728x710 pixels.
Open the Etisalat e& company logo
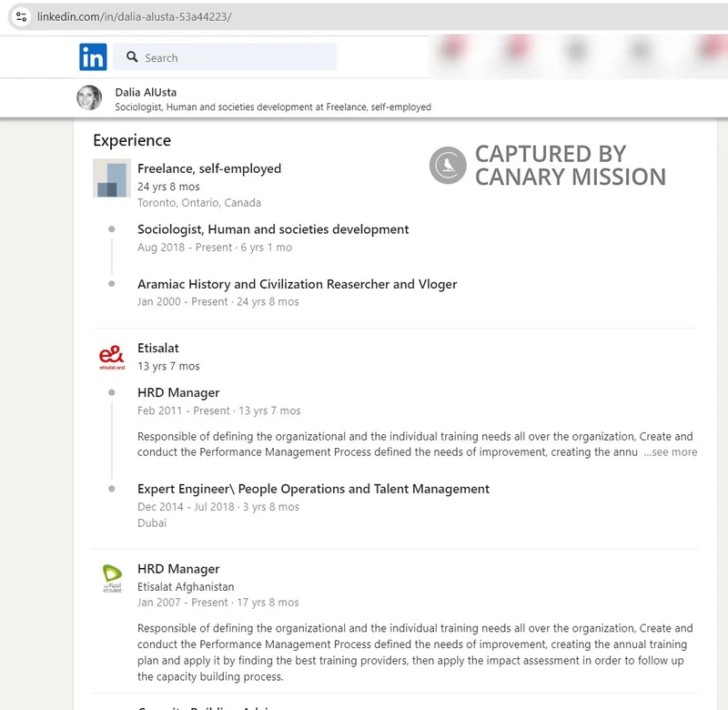click(x=112, y=357)
